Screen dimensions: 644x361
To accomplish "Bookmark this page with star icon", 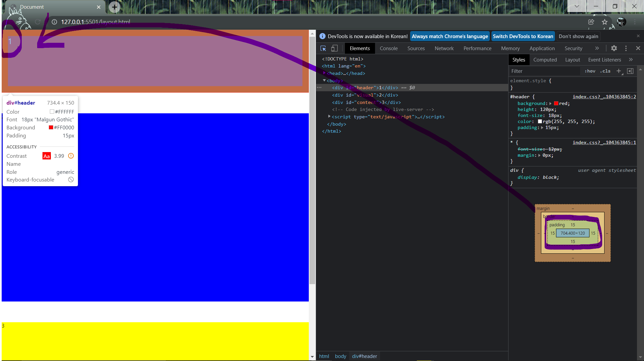I will click(x=605, y=22).
